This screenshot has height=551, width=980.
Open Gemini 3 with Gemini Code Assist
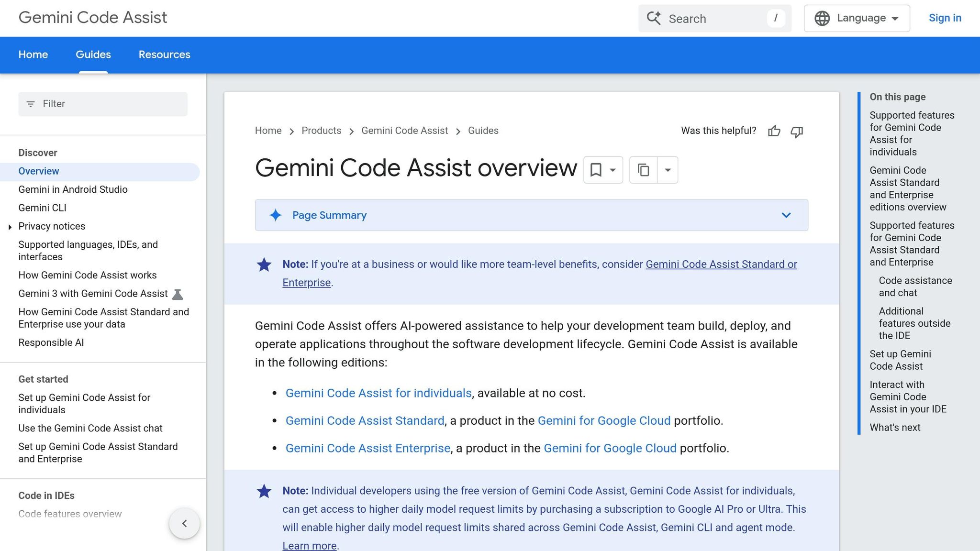(x=93, y=294)
